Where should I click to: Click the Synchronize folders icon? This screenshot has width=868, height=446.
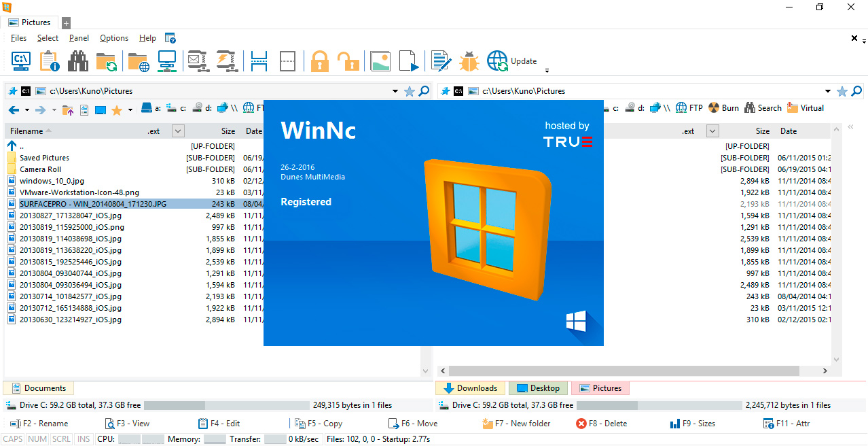[107, 61]
